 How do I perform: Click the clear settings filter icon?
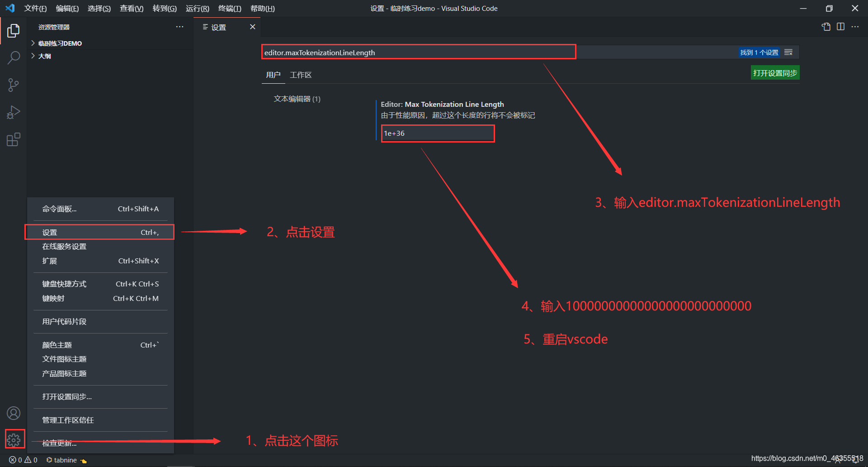(x=788, y=52)
